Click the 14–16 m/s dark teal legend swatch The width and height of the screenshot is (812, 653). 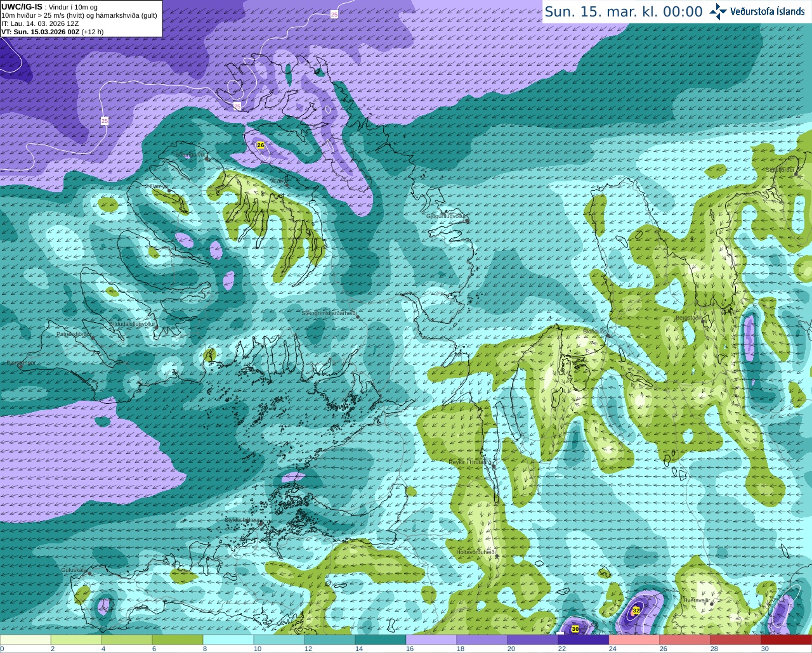381,640
